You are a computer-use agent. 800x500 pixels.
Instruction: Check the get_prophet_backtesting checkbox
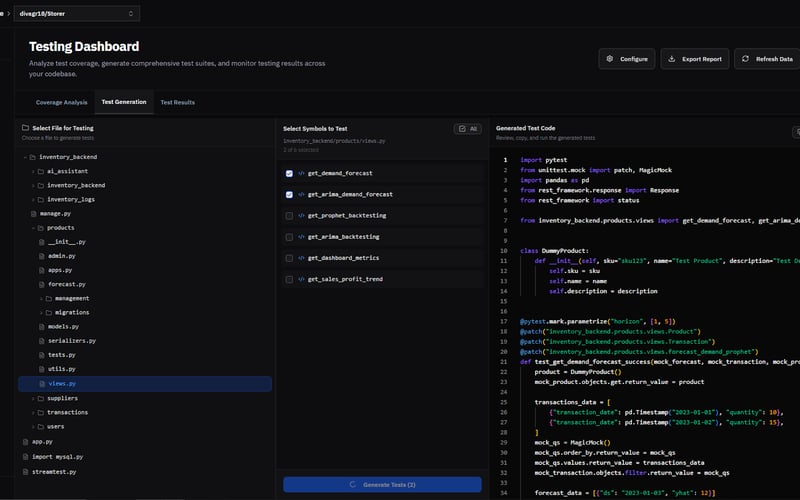click(x=289, y=216)
